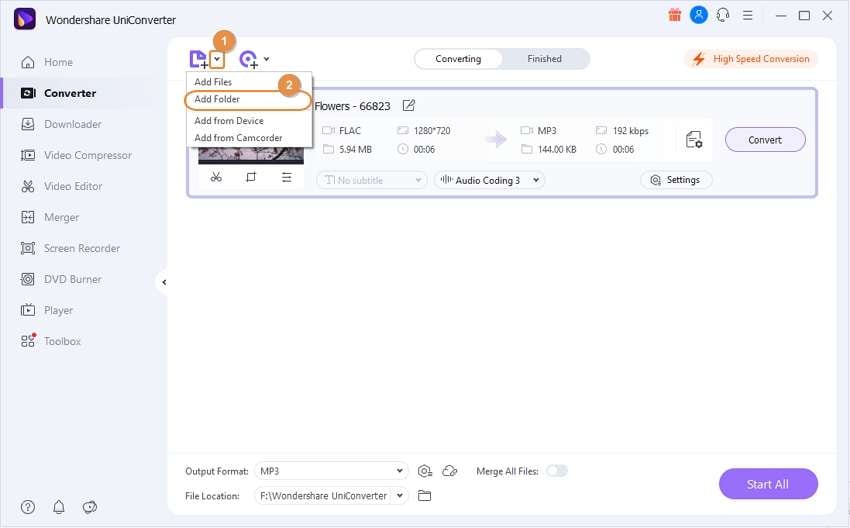Choose Add Files from the menu
The image size is (850, 528).
coord(213,82)
